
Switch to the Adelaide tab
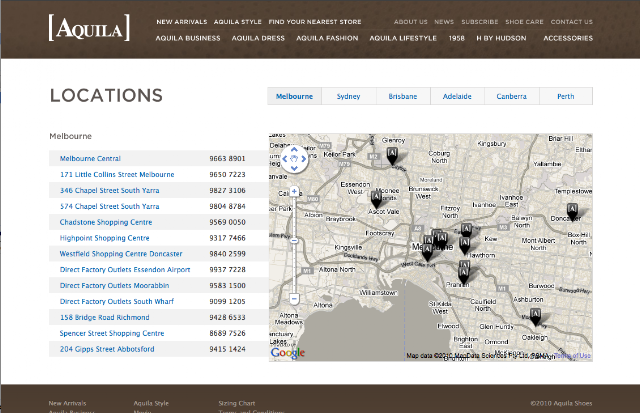457,96
